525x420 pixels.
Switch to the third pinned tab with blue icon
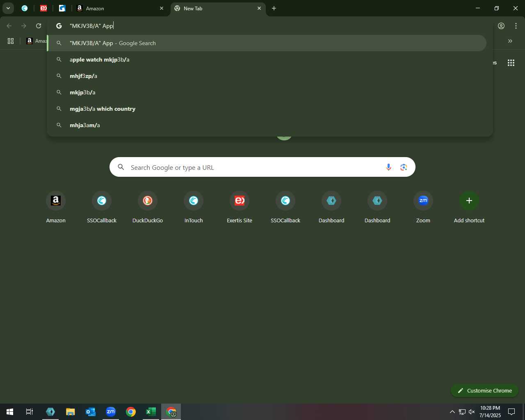pyautogui.click(x=62, y=8)
